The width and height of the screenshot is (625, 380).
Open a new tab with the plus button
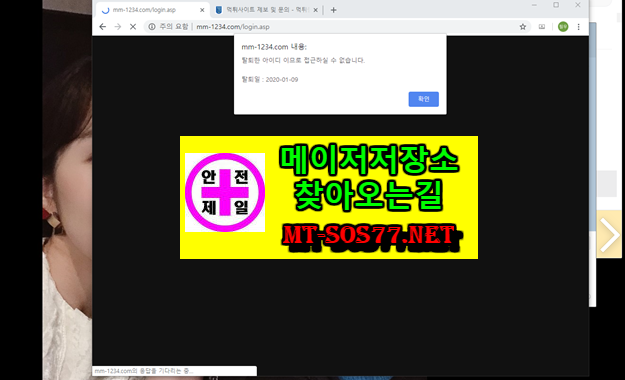click(x=334, y=10)
